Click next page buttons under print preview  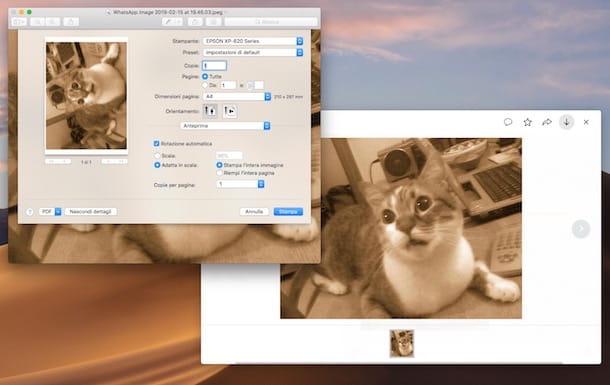tap(114, 161)
